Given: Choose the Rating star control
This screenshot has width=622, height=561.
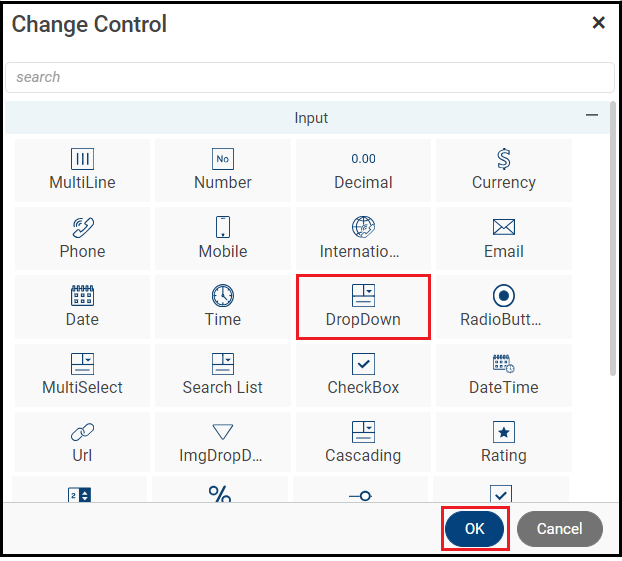Looking at the screenshot, I should (504, 443).
